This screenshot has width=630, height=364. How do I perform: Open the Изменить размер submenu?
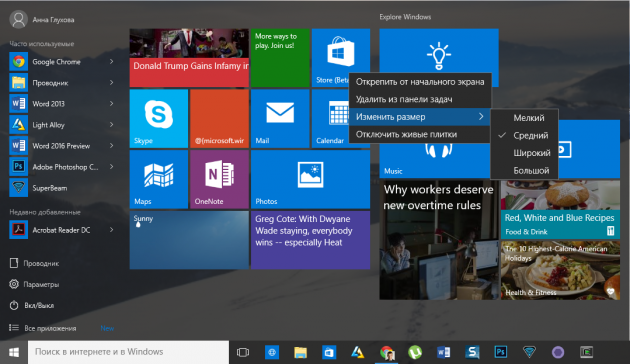click(x=420, y=117)
